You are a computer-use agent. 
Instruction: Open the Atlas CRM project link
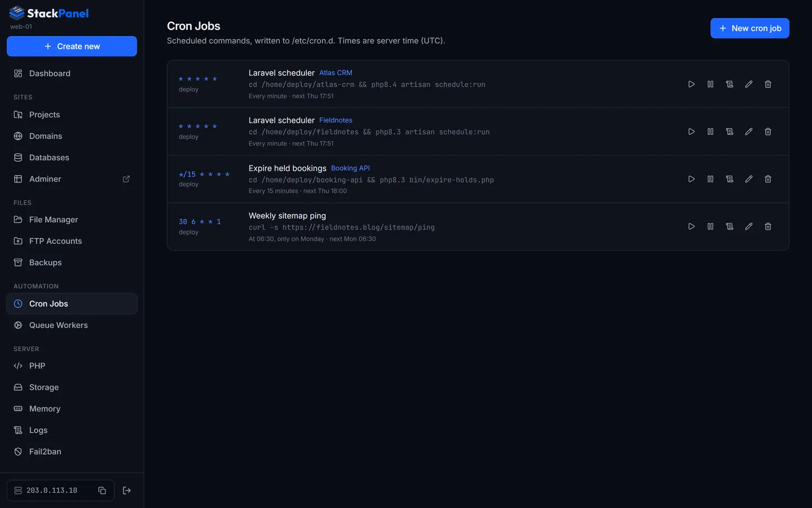pyautogui.click(x=336, y=73)
